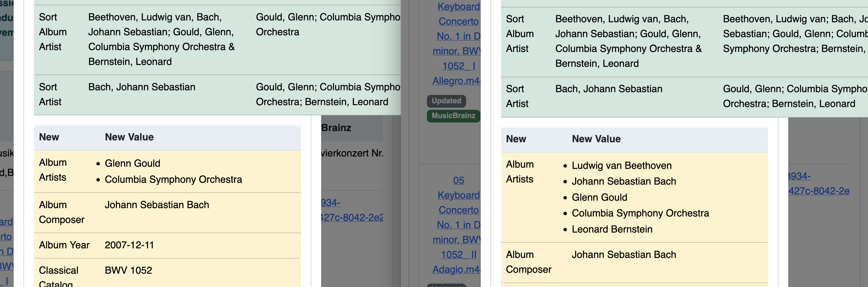Viewport: 868px width, 287px height.
Task: Click the Brainz column header behind the left popup
Action: coord(336,127)
